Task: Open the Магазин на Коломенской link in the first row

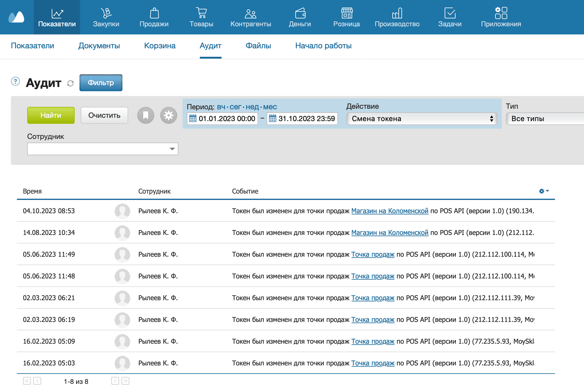Action: coord(390,211)
